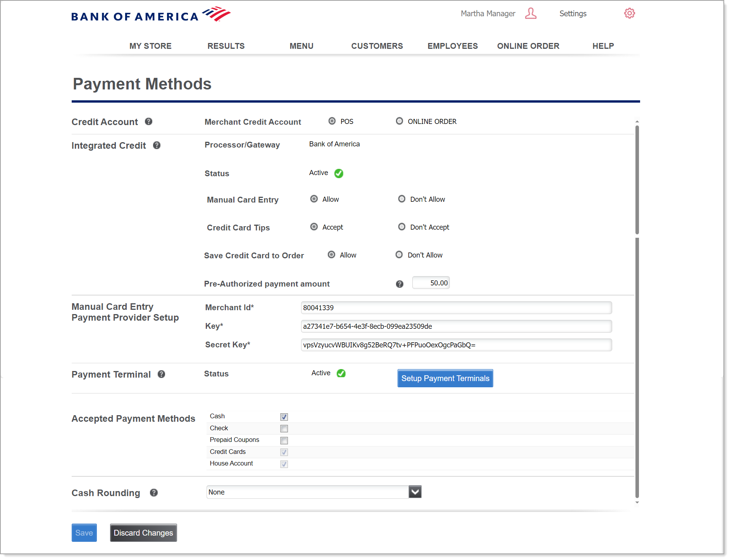Open the RESULTS menu
The width and height of the screenshot is (730, 560).
(226, 46)
